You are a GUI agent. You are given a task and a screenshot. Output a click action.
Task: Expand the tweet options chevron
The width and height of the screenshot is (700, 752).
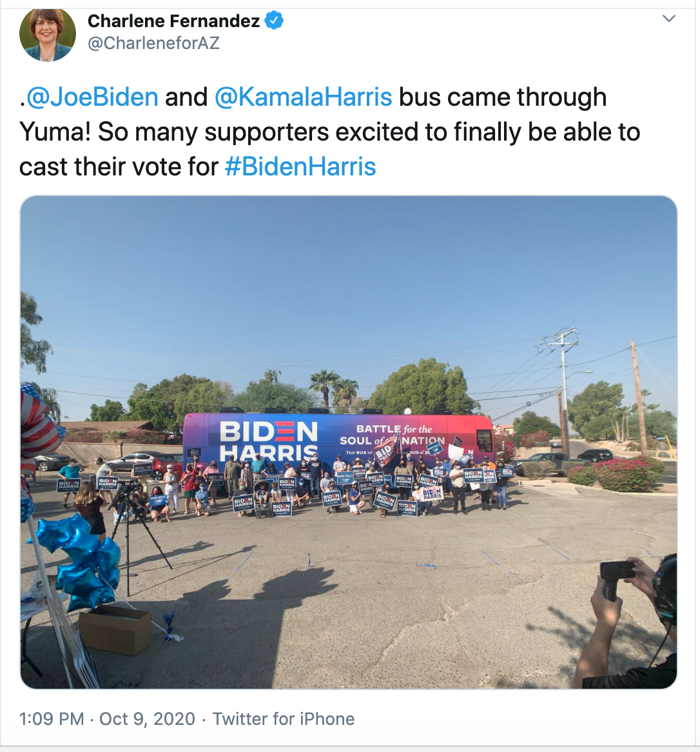click(x=669, y=19)
